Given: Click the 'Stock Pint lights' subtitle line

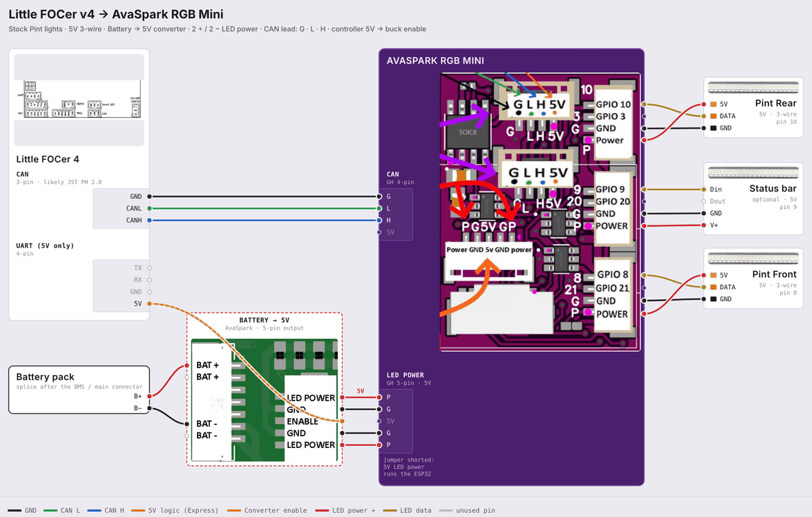Looking at the screenshot, I should (217, 29).
